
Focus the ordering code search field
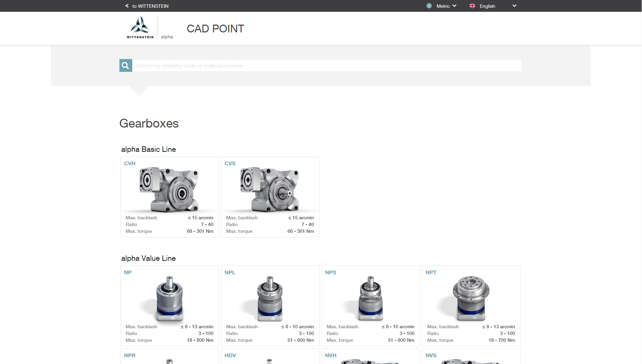[327, 65]
